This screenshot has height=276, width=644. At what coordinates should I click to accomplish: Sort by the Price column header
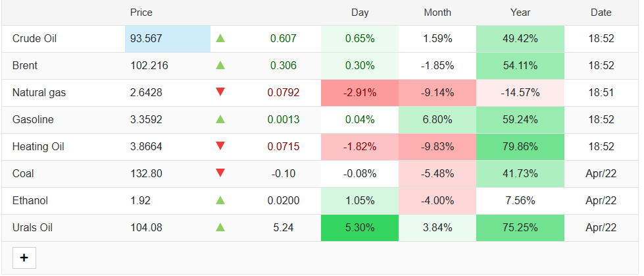[x=141, y=13]
